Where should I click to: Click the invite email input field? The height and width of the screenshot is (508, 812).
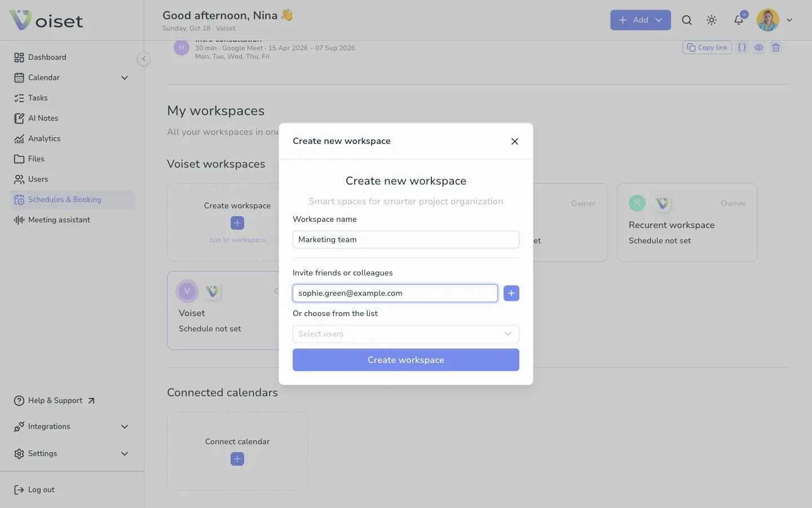tap(395, 293)
